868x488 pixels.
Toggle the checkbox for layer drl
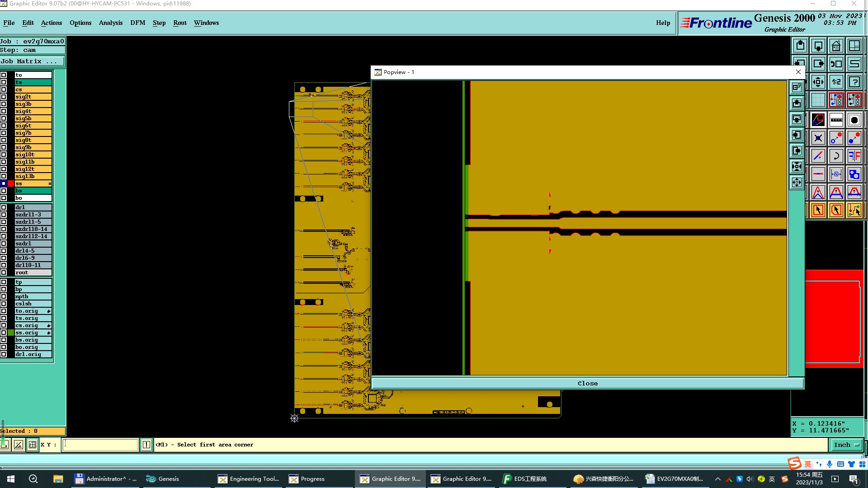[4, 207]
